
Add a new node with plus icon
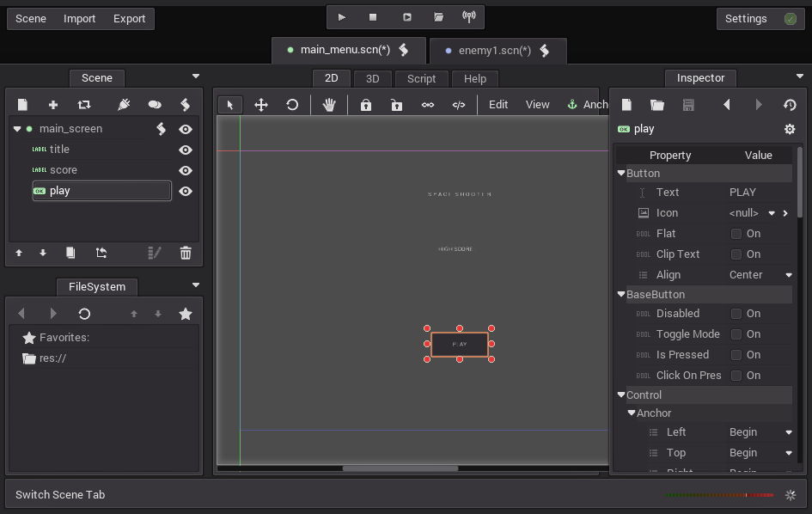tap(52, 105)
